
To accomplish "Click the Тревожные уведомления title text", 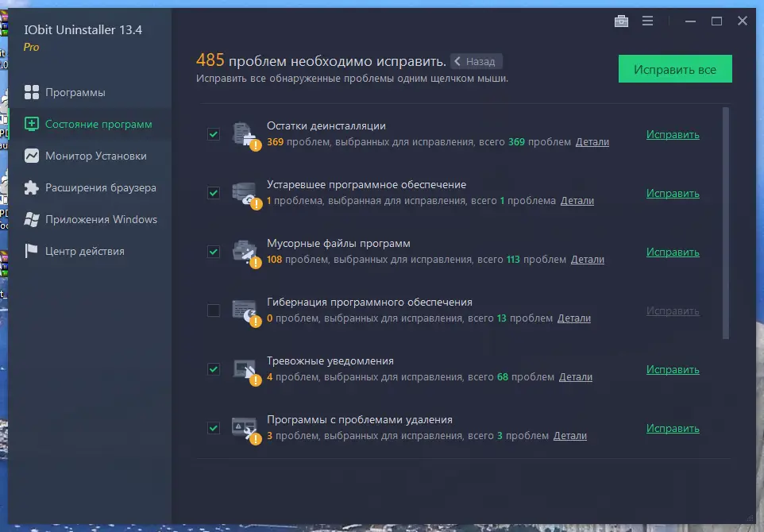I will (x=330, y=361).
